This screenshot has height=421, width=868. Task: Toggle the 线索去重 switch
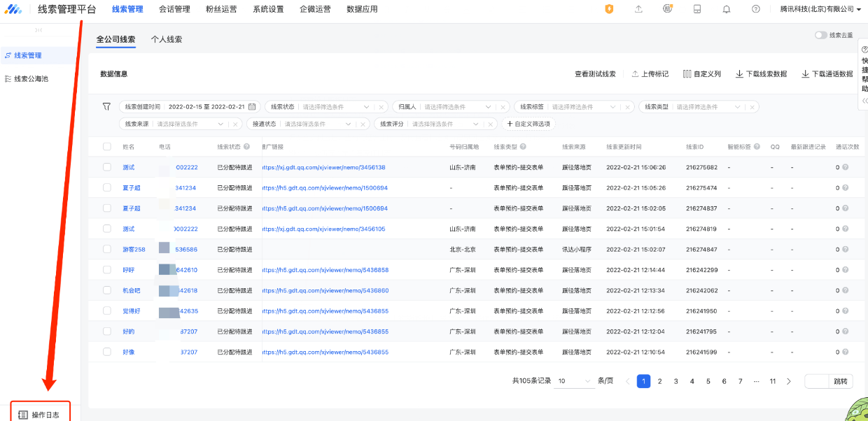tap(820, 35)
